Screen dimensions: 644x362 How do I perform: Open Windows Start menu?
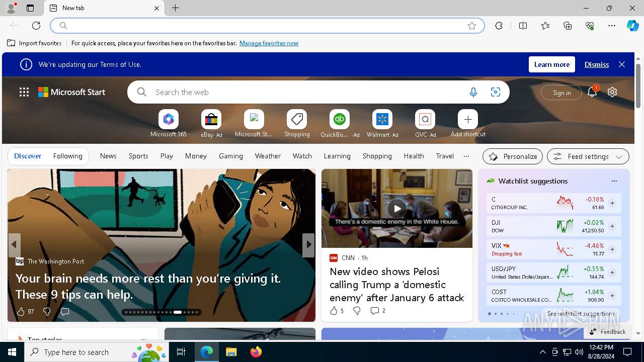(12, 352)
